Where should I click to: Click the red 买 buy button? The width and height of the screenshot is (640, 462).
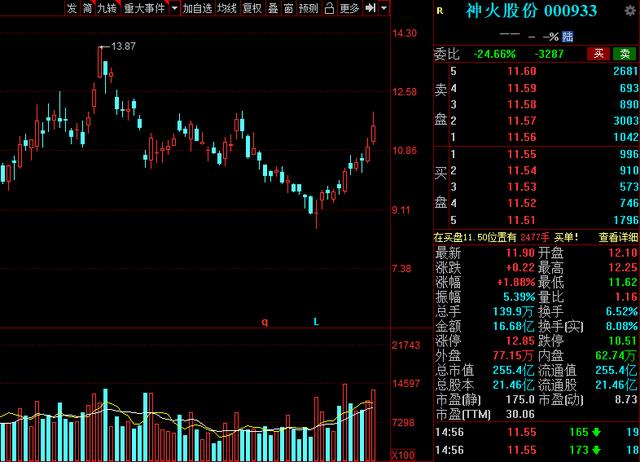tap(598, 53)
